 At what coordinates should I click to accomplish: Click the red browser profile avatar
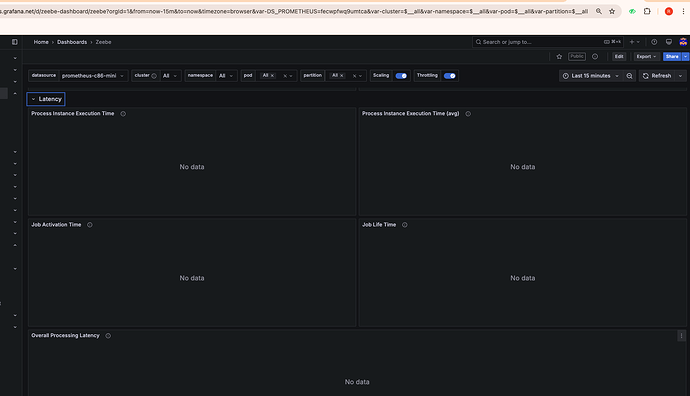click(669, 11)
